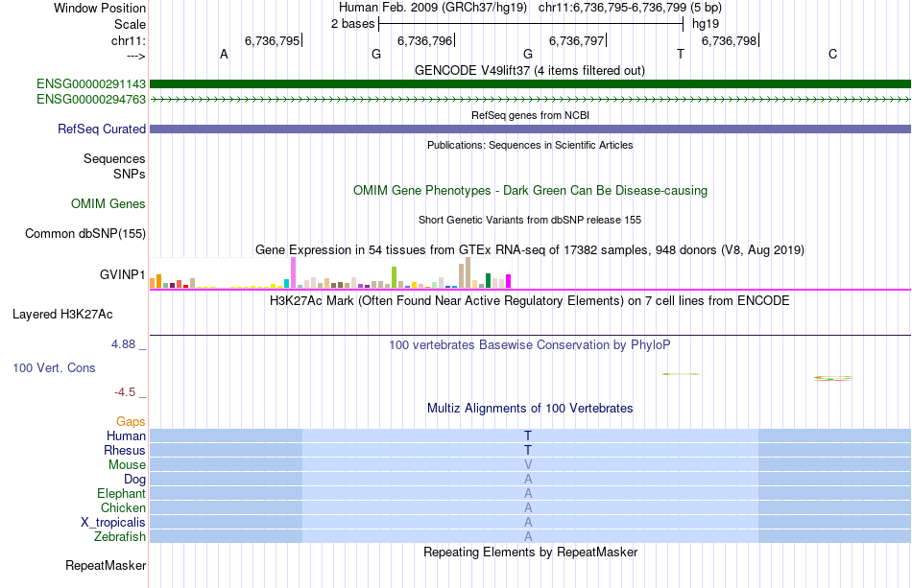912x588 pixels.
Task: Select the Zebrafish alignment row label
Action: pyautogui.click(x=120, y=536)
